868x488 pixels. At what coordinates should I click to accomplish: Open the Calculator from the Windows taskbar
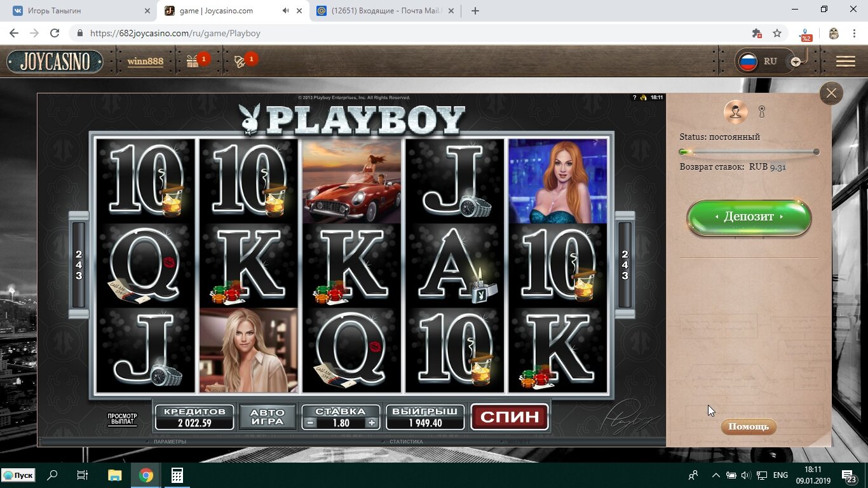click(x=177, y=475)
